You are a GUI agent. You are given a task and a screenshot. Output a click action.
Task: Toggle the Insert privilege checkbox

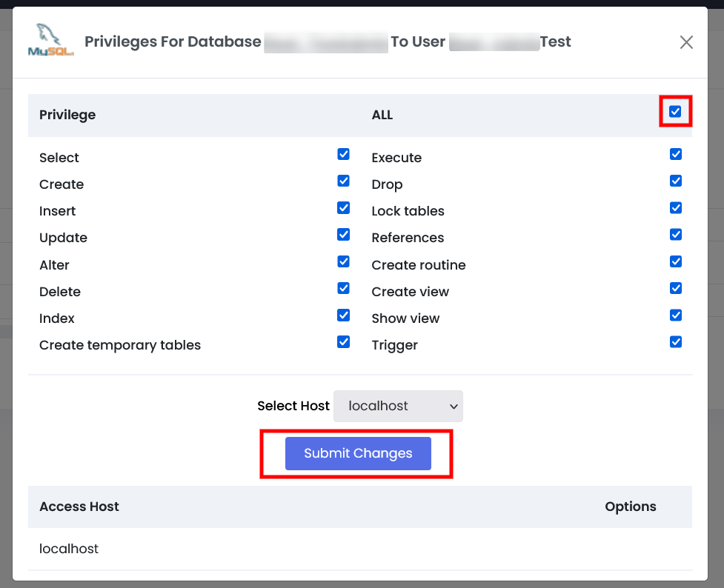tap(343, 208)
